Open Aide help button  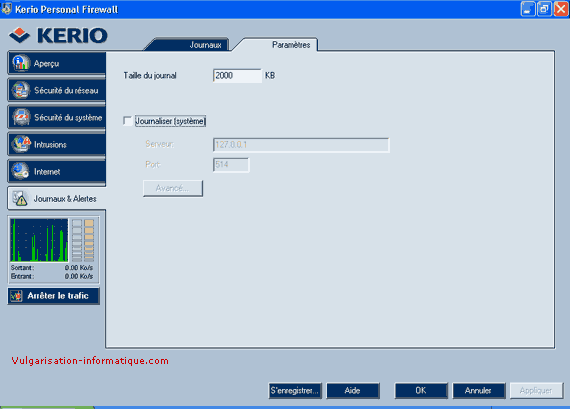[353, 390]
